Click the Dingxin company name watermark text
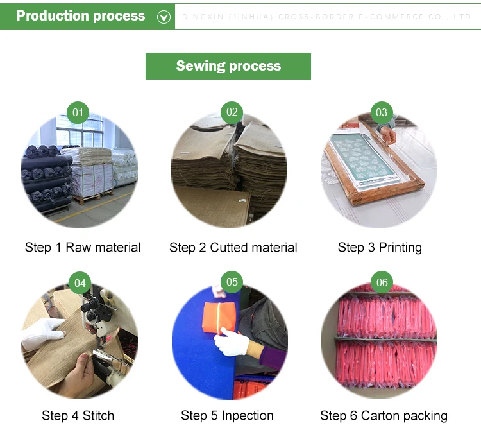481x448 pixels. coord(328,17)
